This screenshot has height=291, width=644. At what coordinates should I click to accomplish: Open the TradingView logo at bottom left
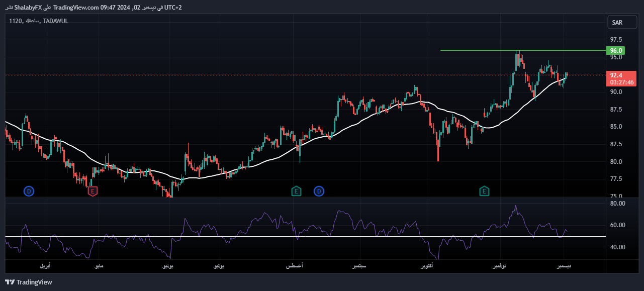point(29,282)
